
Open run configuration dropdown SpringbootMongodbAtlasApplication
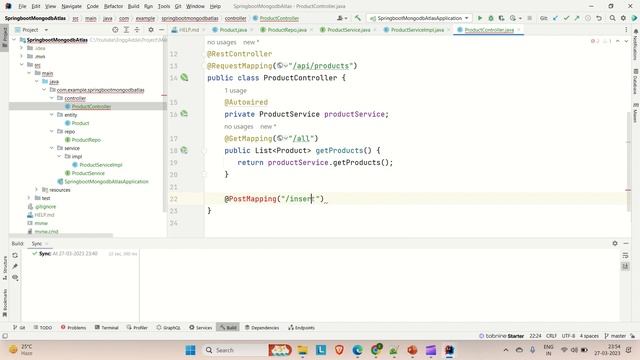point(419,18)
